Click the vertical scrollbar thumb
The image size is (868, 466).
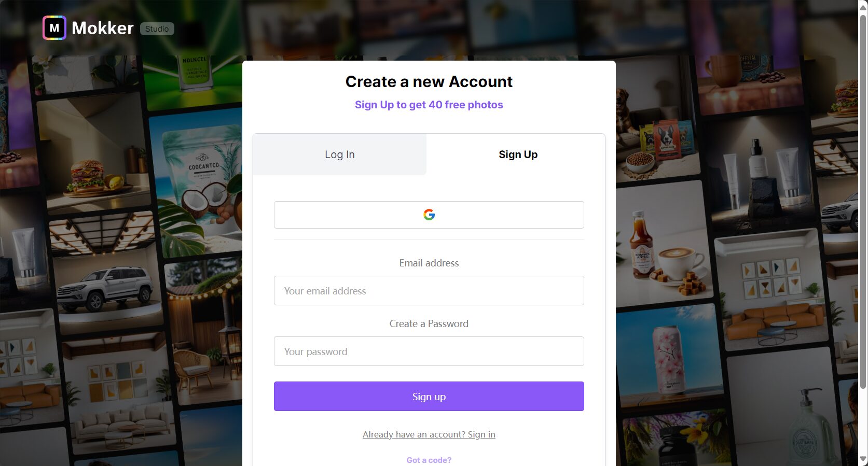pos(863,201)
